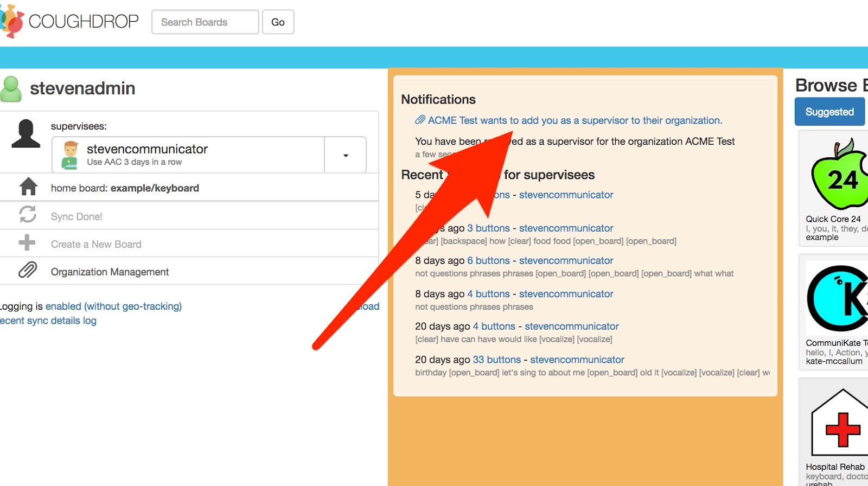Click the green user avatar beside stevenadmin
The height and width of the screenshot is (486, 868).
coord(11,89)
